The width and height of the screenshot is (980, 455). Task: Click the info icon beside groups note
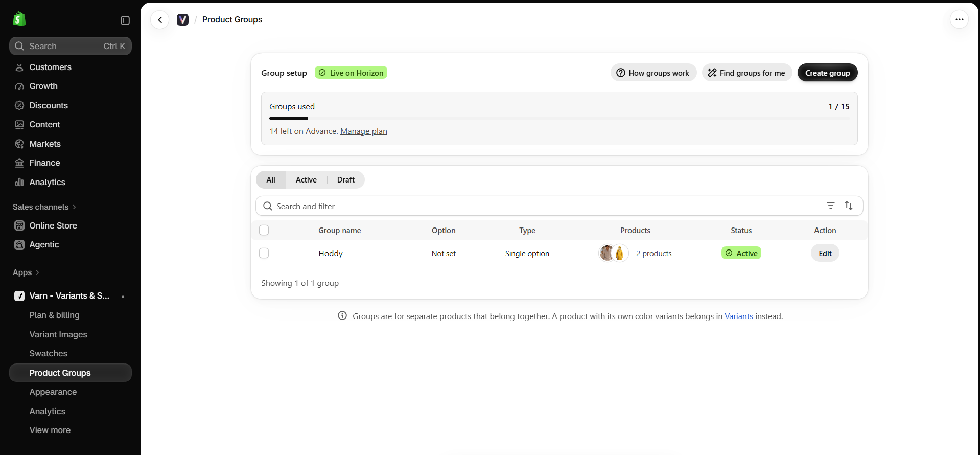[342, 316]
